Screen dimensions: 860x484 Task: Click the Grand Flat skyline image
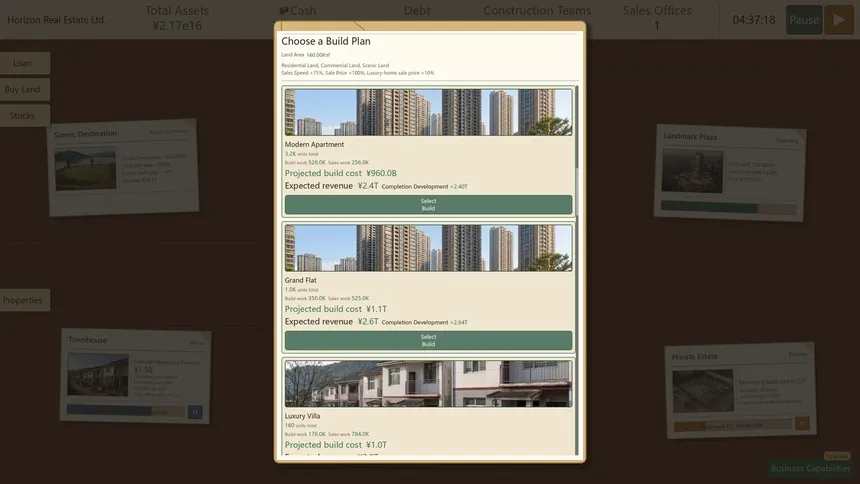(428, 248)
